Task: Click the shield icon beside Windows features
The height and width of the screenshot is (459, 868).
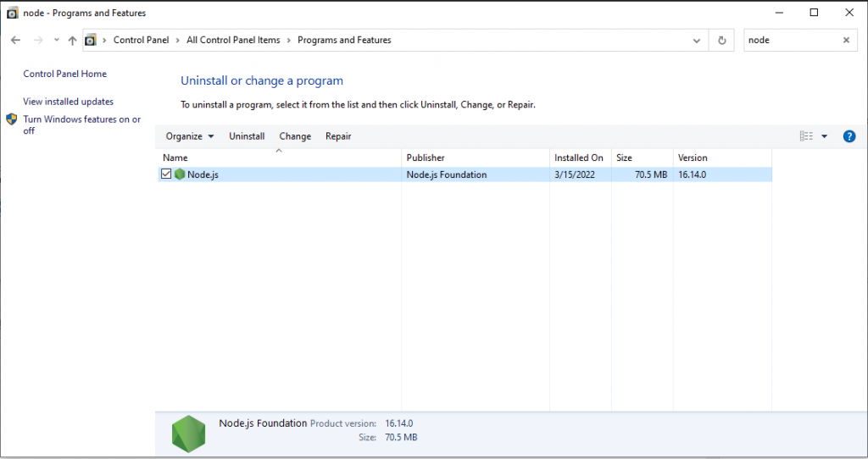Action: 12,119
